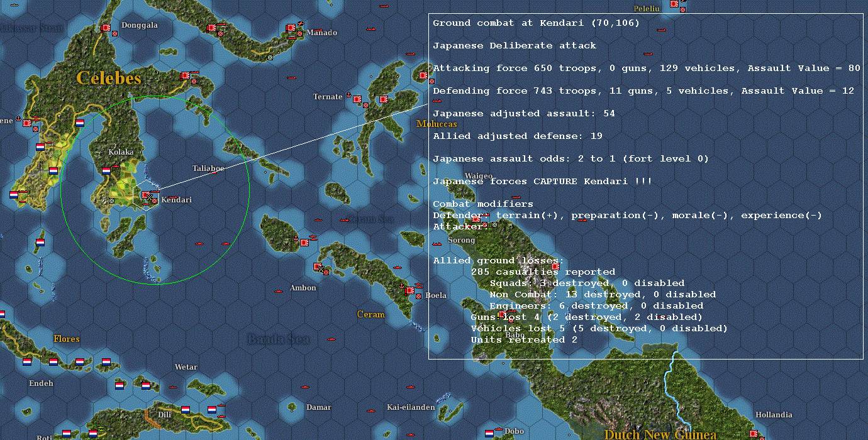
Task: Click the Dutch flag directly above the Endeh label
Action: [x=27, y=362]
